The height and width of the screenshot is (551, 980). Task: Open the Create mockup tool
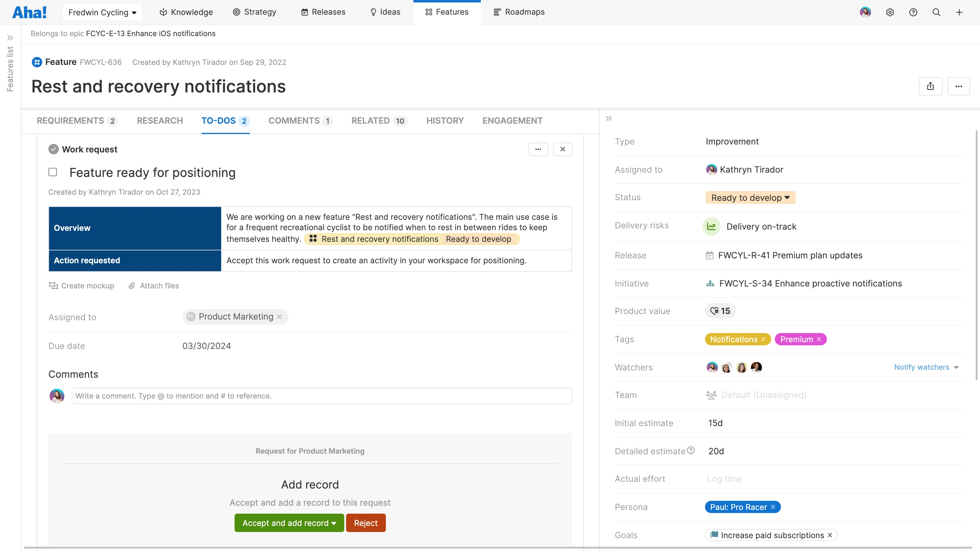coord(81,286)
